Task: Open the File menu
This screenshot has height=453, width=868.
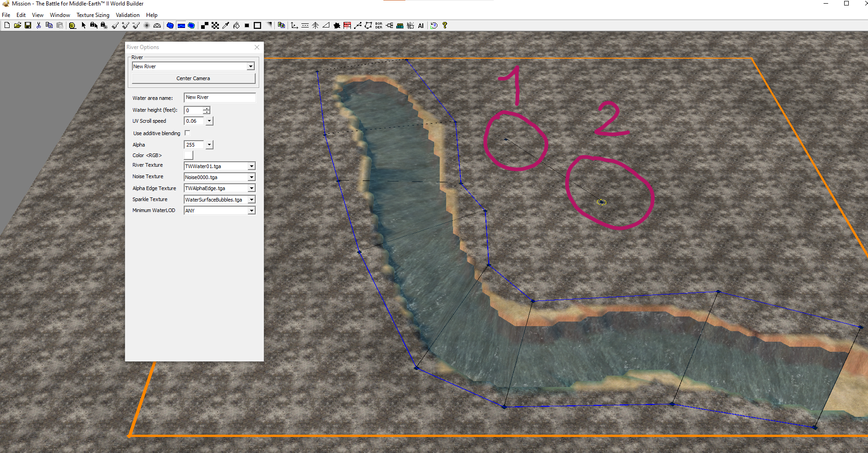Action: tap(6, 15)
